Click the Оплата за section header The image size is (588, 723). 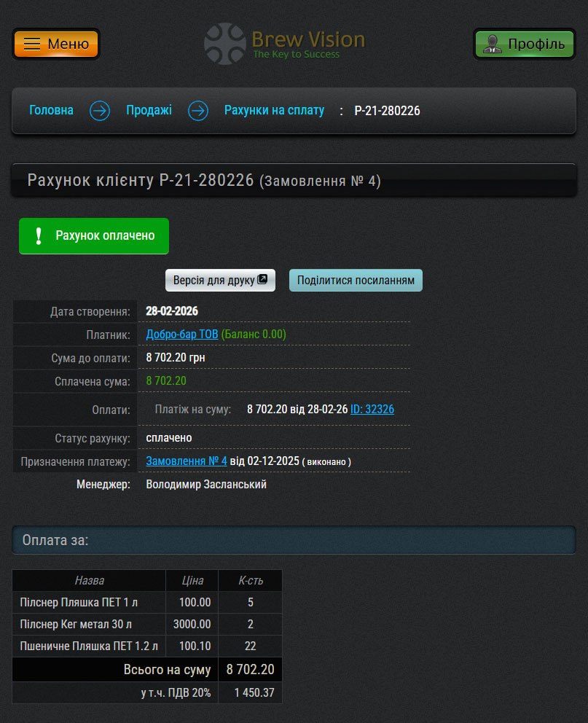(x=294, y=541)
